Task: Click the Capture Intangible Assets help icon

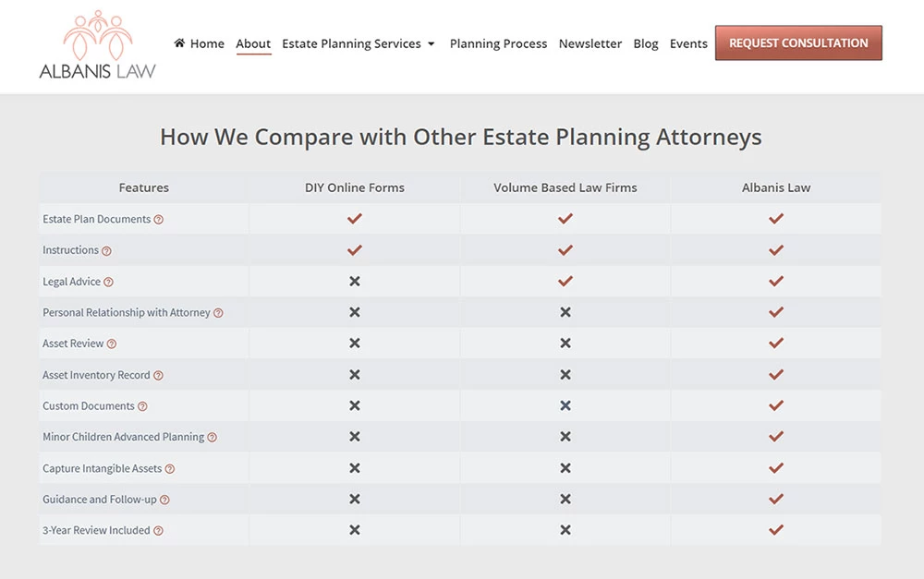Action: tap(171, 468)
